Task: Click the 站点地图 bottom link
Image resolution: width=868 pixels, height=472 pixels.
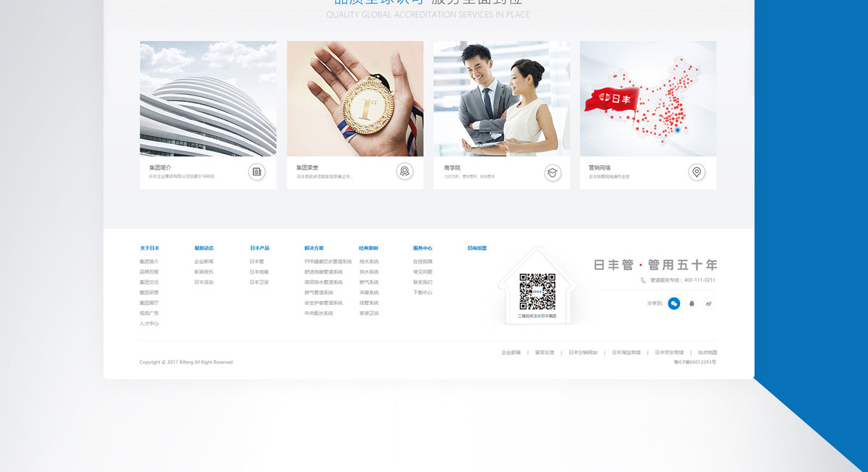Action: pos(707,353)
